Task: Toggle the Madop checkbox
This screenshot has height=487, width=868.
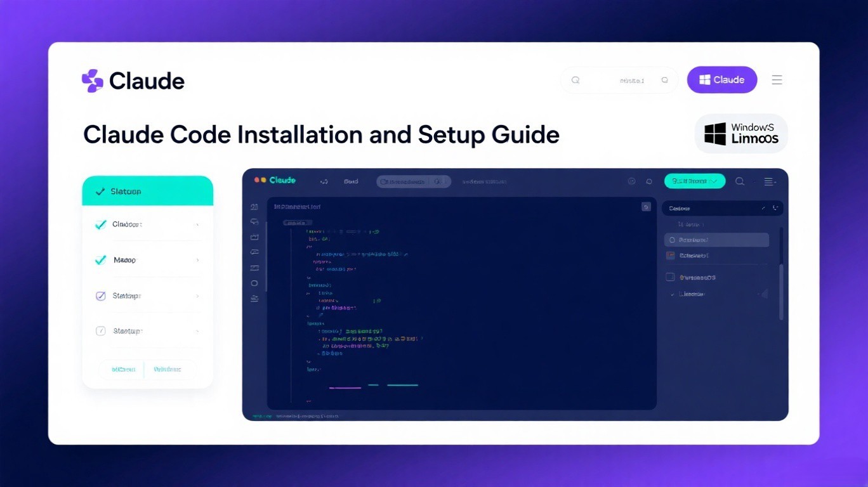Action: click(100, 260)
